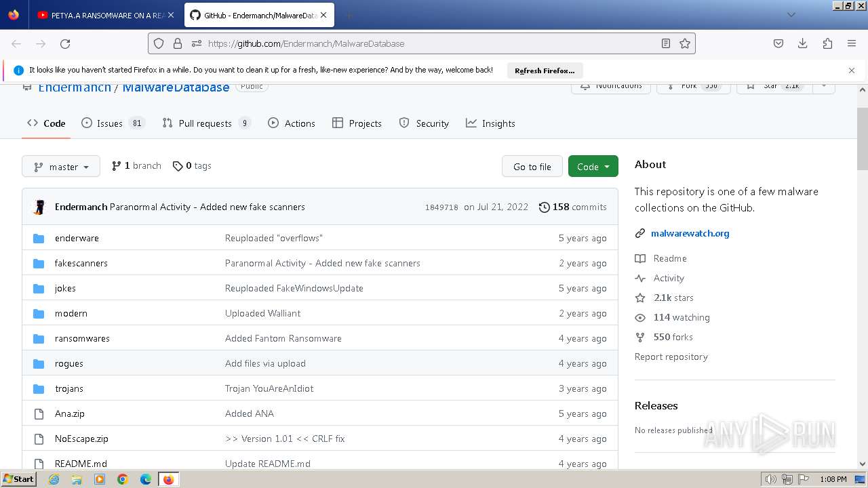View the 1 branch link
This screenshot has width=868, height=488.
coord(136,166)
